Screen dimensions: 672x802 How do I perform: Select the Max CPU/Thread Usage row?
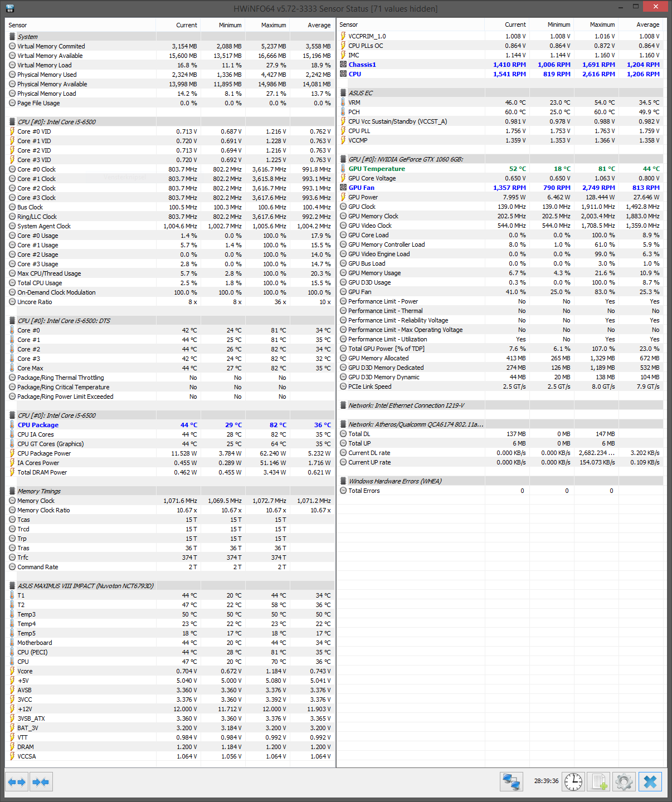point(169,273)
